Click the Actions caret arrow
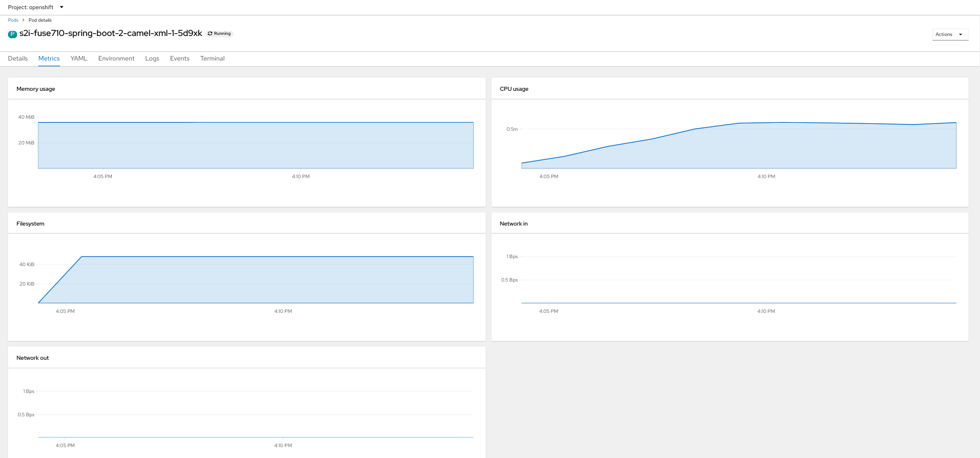 pyautogui.click(x=961, y=34)
